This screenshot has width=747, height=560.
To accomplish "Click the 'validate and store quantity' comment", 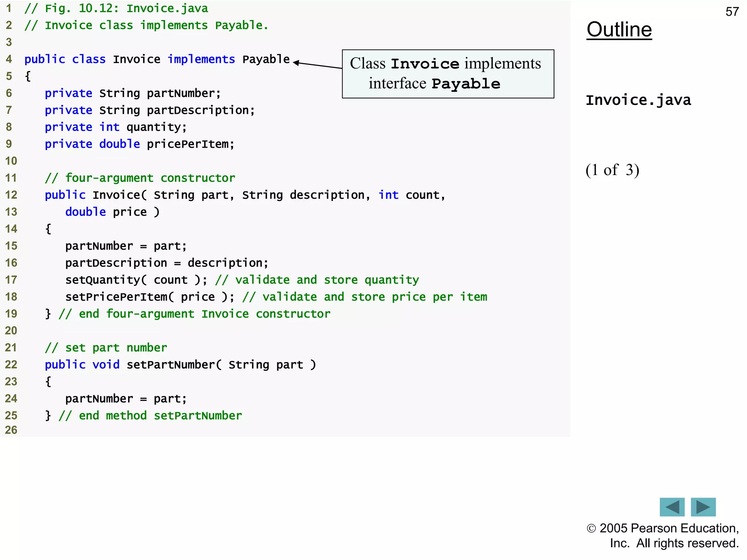I will [x=317, y=280].
